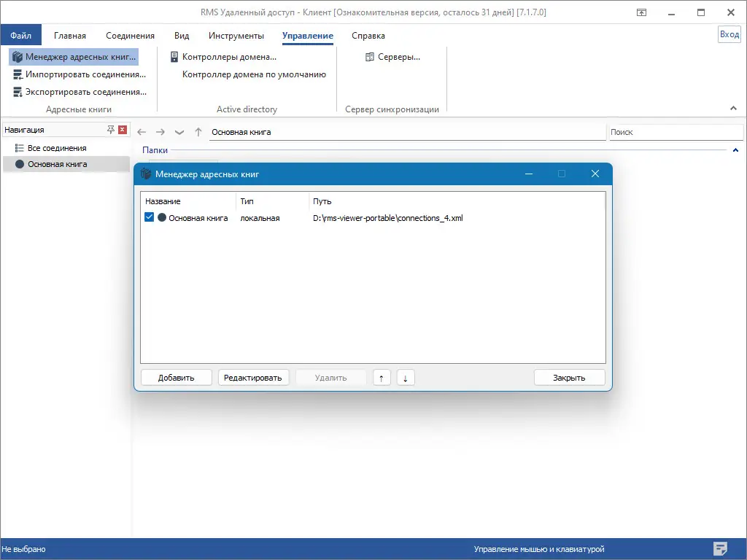747x560 pixels.
Task: Switch to the Справка tab
Action: click(x=368, y=35)
